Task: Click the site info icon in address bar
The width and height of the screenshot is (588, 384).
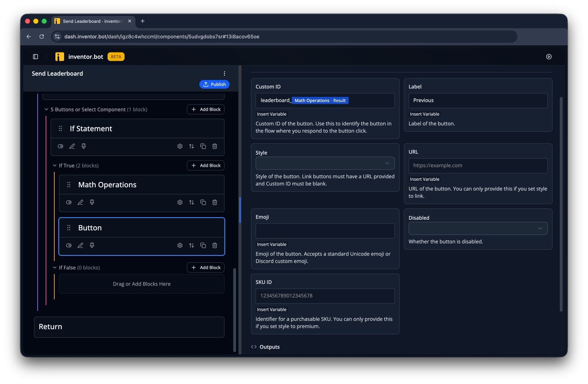Action: pyautogui.click(x=57, y=37)
